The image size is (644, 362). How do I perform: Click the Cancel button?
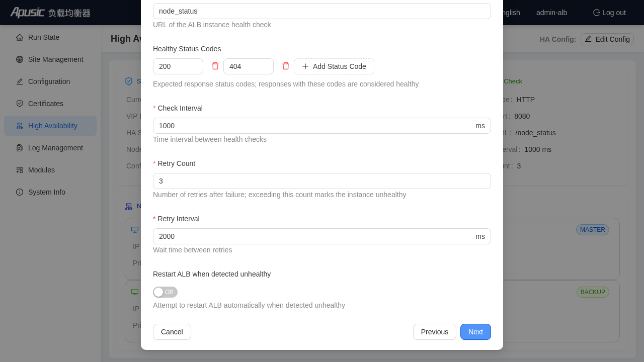tap(172, 332)
